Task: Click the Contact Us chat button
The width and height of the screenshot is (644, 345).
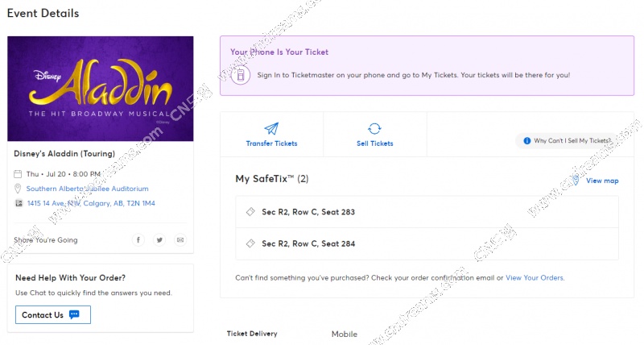Action: point(53,314)
